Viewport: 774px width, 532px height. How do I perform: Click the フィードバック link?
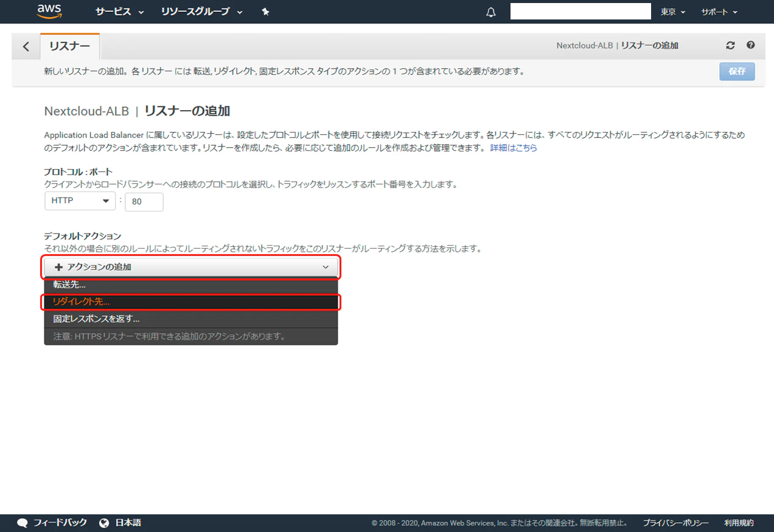click(60, 523)
